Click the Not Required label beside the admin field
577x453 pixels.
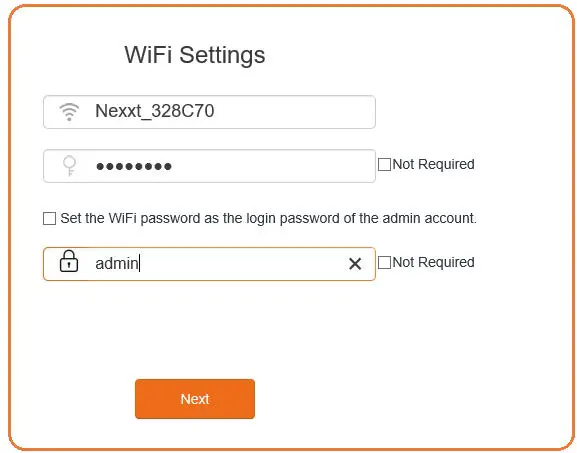(x=433, y=262)
